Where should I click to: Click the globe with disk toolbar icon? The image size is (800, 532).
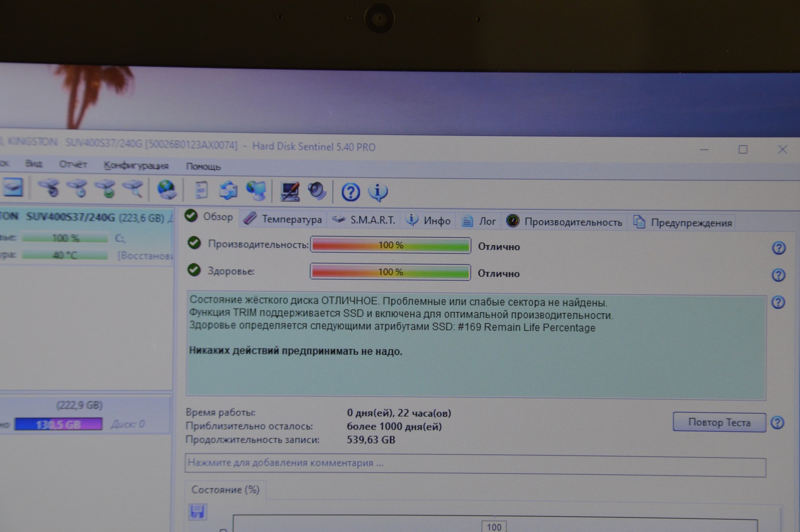tap(167, 190)
